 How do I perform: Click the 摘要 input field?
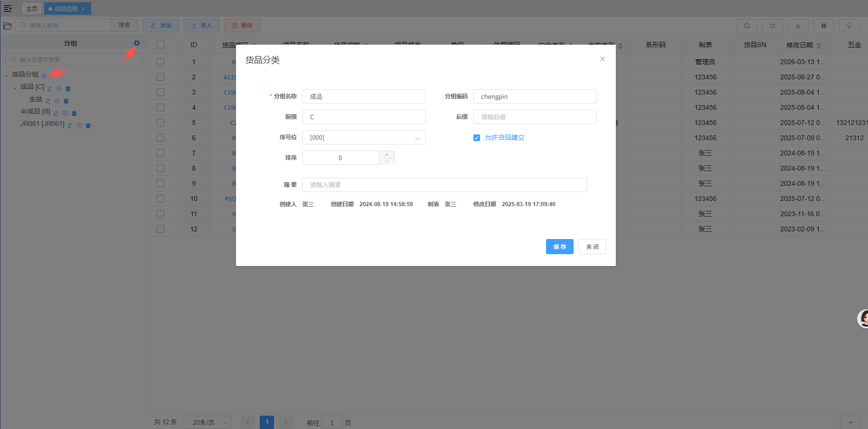coord(444,185)
